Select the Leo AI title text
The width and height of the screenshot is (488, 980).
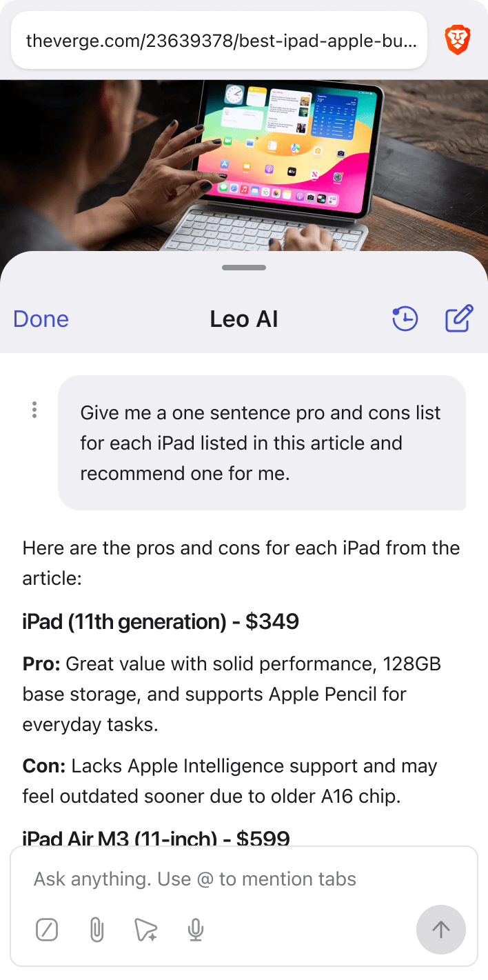click(243, 319)
